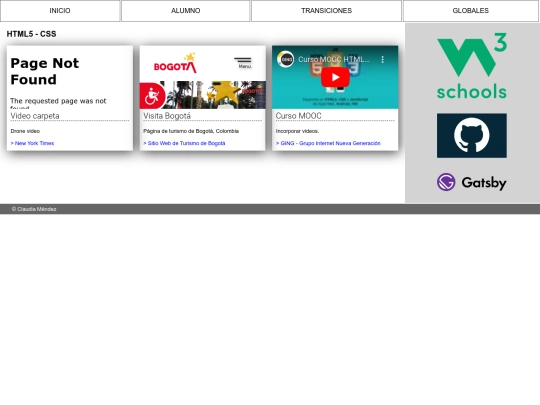Go to the GLOBALES tab

470,11
